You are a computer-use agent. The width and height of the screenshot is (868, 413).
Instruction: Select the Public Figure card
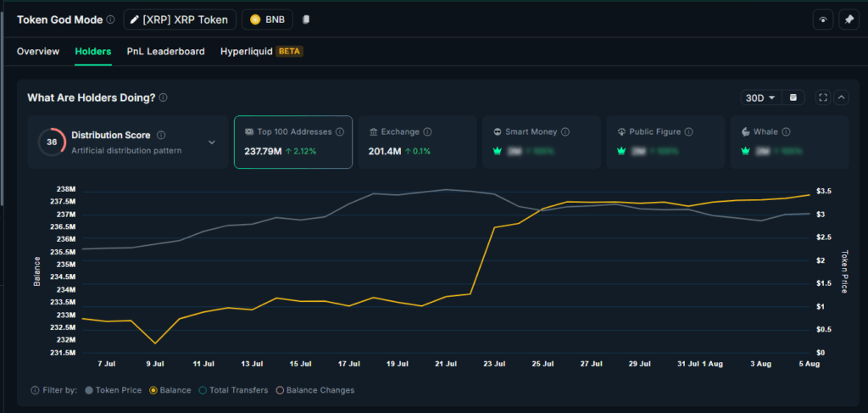[x=665, y=142]
